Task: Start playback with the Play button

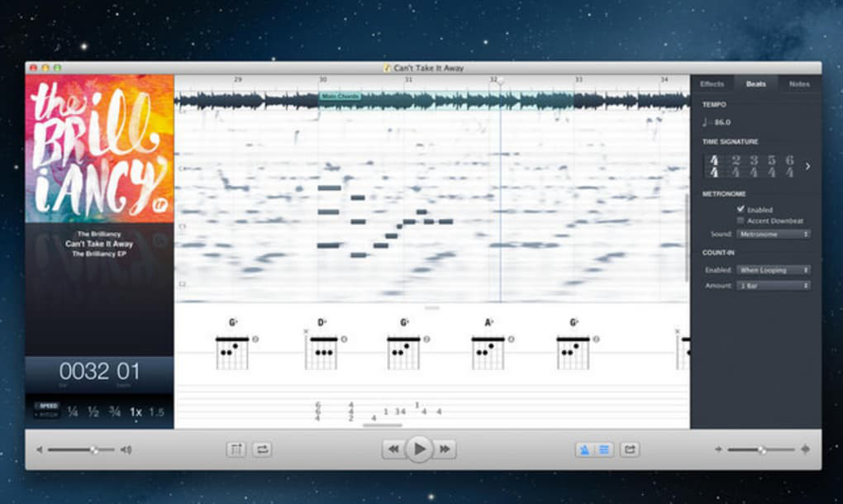Action: click(419, 449)
